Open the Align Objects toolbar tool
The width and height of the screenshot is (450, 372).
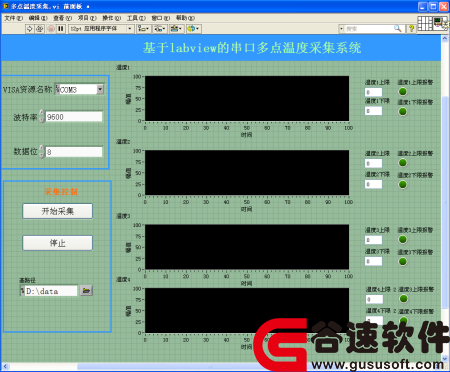coord(143,29)
